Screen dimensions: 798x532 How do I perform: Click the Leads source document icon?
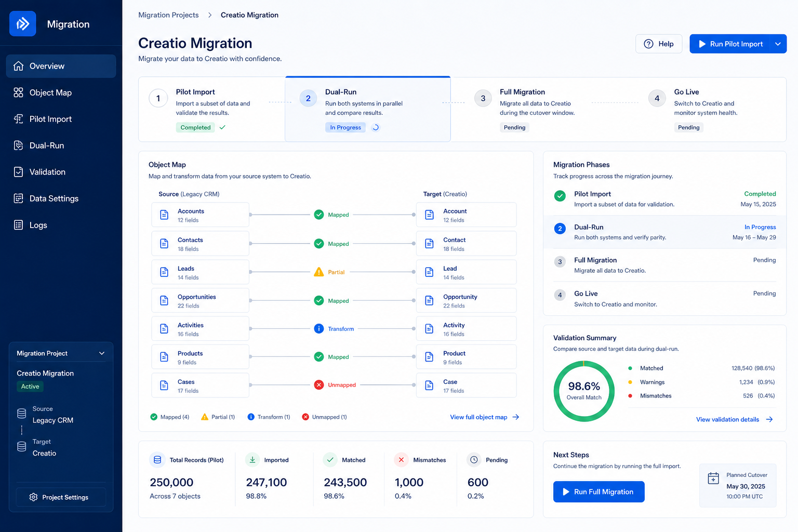(164, 272)
